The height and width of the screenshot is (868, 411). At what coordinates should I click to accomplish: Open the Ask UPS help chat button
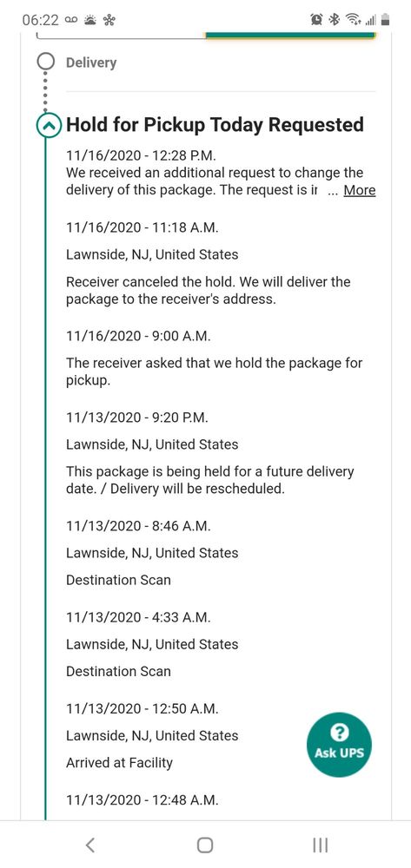(x=339, y=745)
